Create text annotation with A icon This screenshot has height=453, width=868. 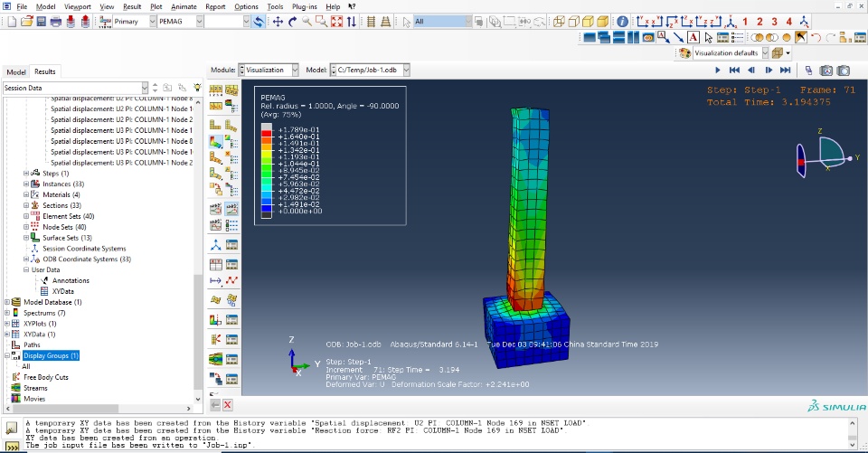point(693,37)
